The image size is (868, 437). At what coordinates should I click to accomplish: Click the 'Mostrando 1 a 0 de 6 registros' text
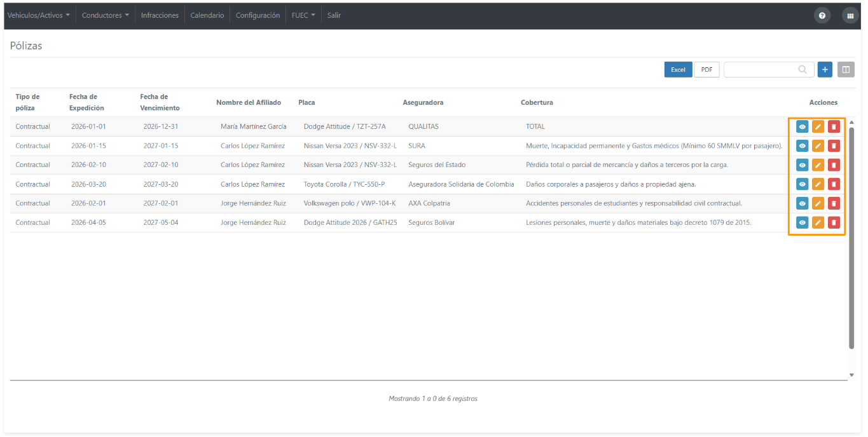[433, 399]
